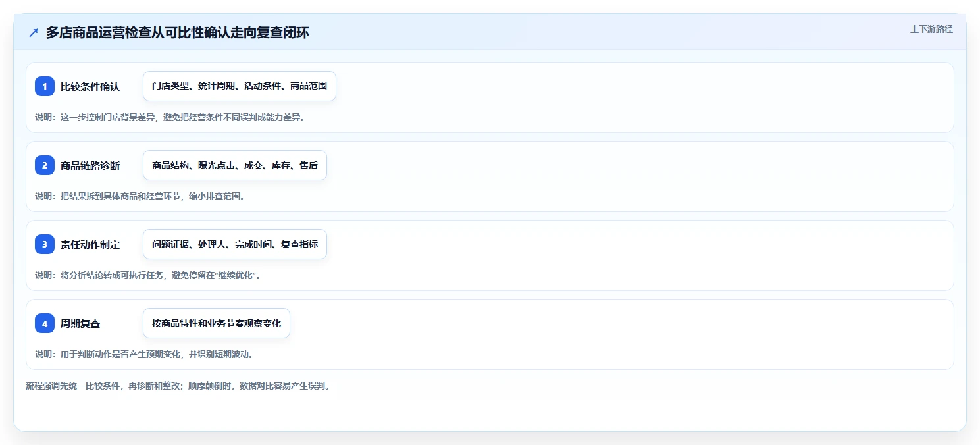Click the step 4 number badge
Screen dimensions: 980x445
pyautogui.click(x=45, y=323)
